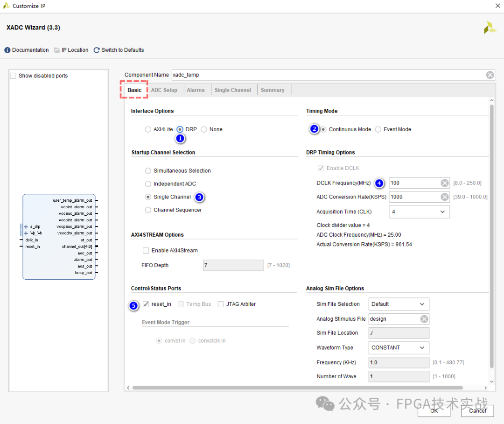The width and height of the screenshot is (504, 424).
Task: Switch to the ADC Setup tab
Action: click(x=164, y=90)
